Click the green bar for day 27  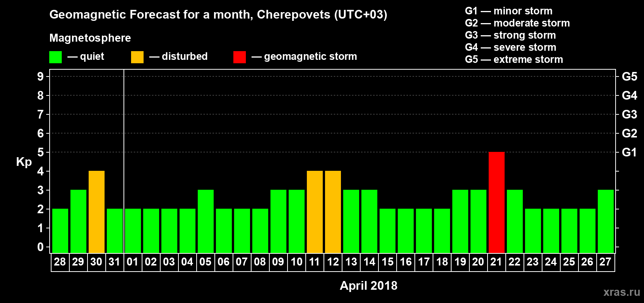click(x=606, y=221)
